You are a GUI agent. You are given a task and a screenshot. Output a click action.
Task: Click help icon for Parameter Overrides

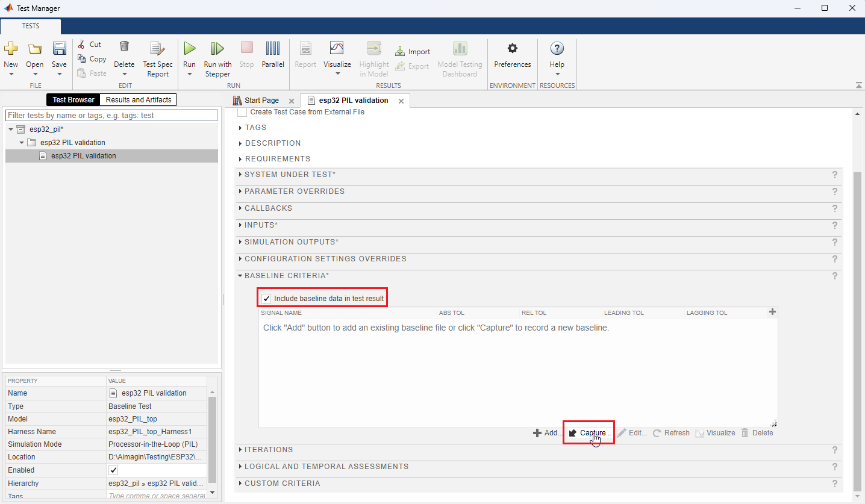(x=835, y=191)
